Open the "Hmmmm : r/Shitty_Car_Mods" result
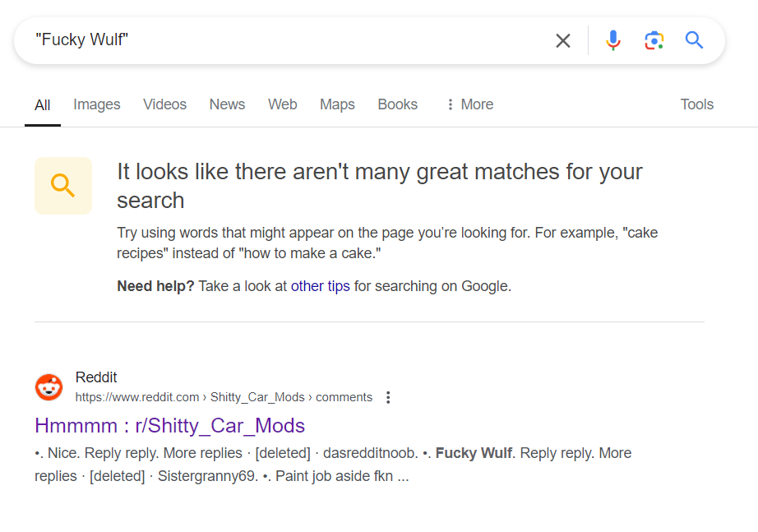 point(169,425)
